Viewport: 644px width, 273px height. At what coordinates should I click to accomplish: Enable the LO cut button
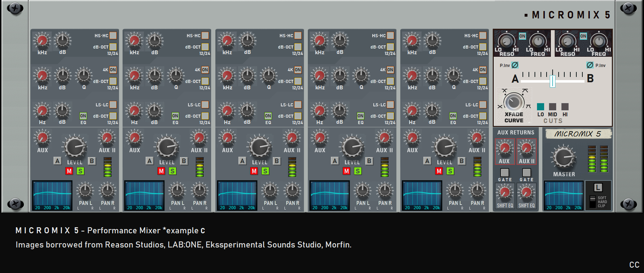click(541, 107)
